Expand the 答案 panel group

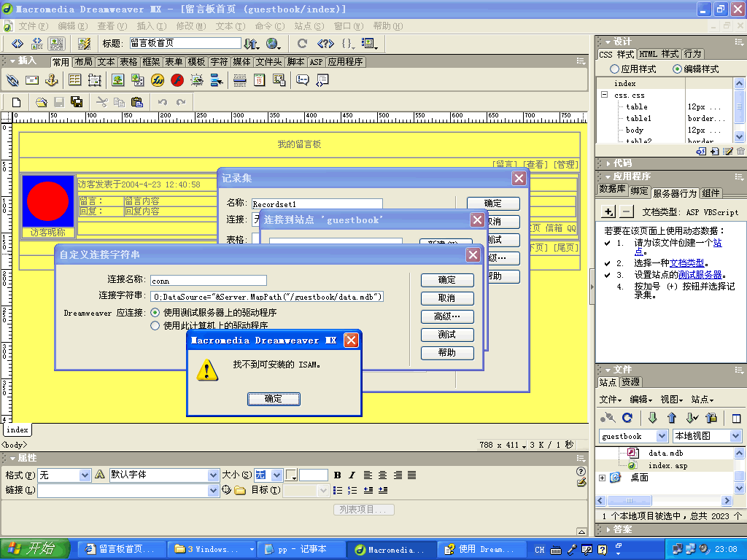(608, 529)
